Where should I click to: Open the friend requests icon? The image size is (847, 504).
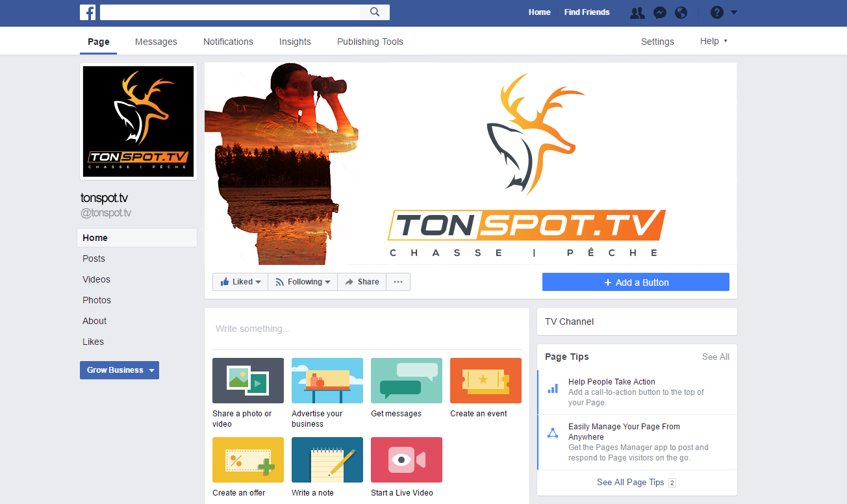click(x=637, y=12)
